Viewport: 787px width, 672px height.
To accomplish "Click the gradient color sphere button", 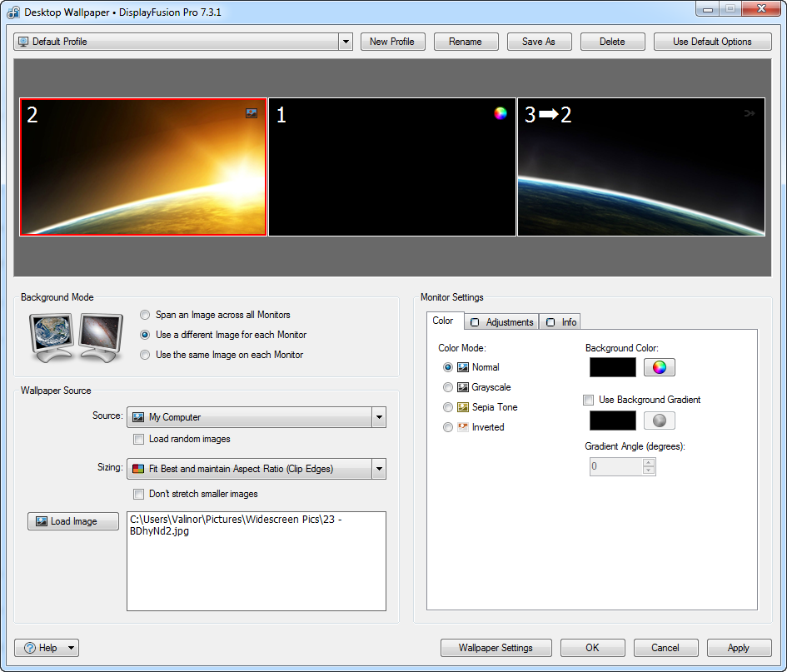I will [x=659, y=421].
